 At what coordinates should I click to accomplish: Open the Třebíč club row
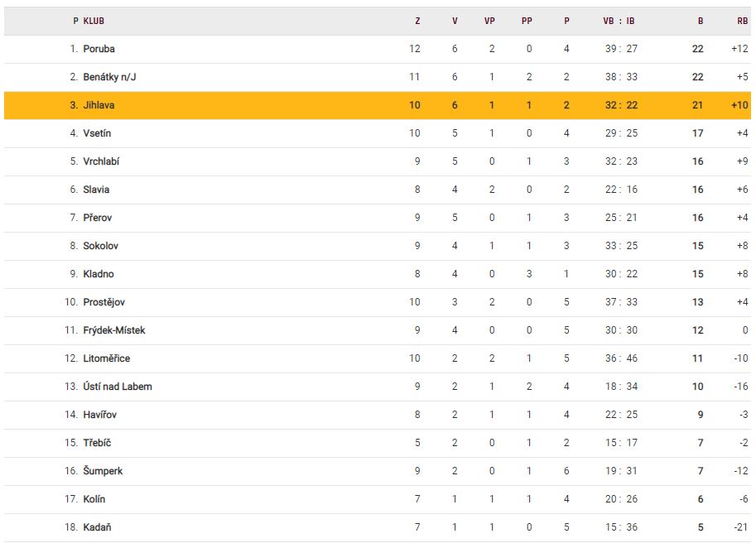click(97, 443)
